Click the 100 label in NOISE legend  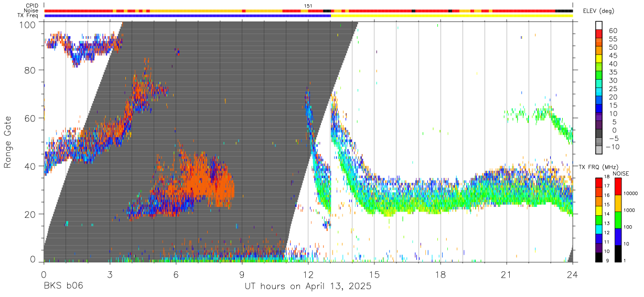tap(628, 227)
